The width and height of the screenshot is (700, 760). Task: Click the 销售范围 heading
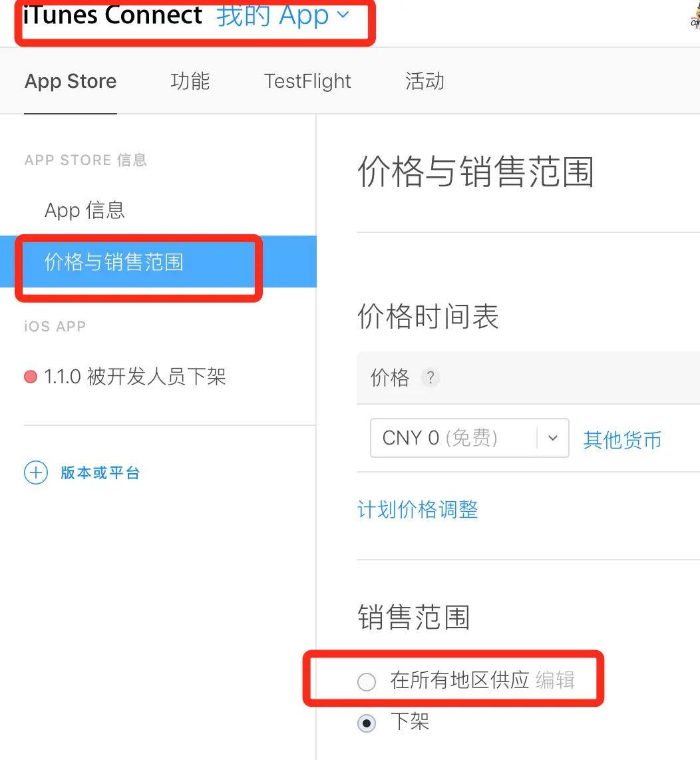(414, 617)
